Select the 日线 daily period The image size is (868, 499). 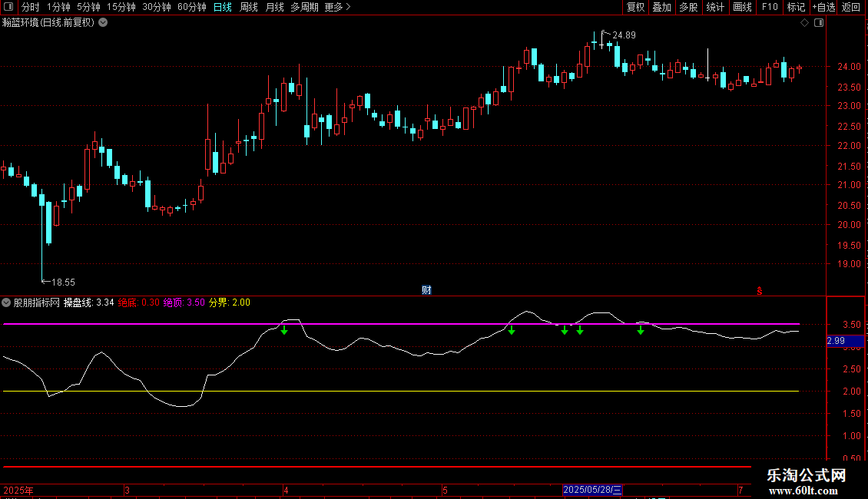pos(223,7)
